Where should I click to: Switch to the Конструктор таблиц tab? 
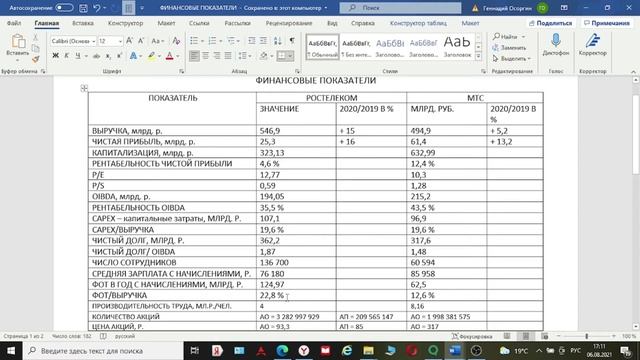tap(418, 23)
